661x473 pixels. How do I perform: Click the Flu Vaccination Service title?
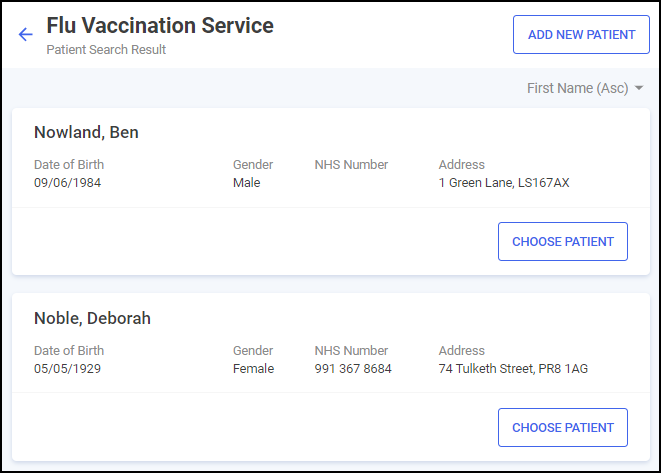pyautogui.click(x=160, y=25)
